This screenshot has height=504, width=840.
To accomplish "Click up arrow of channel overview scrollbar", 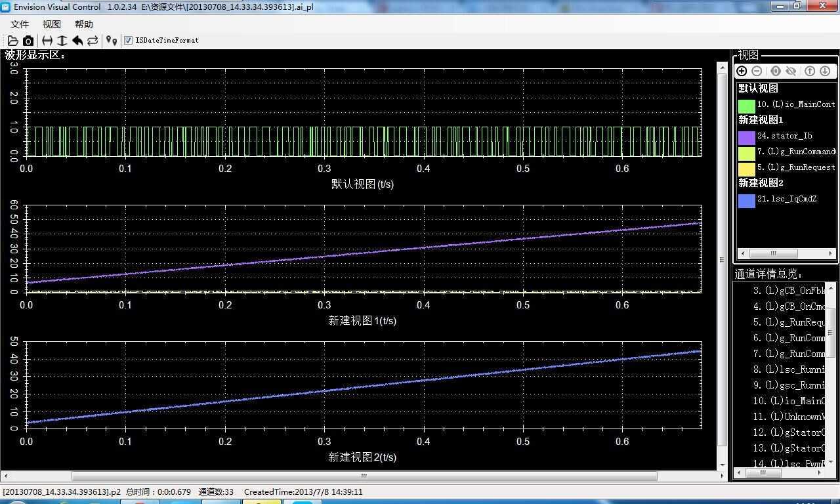I will [x=831, y=287].
